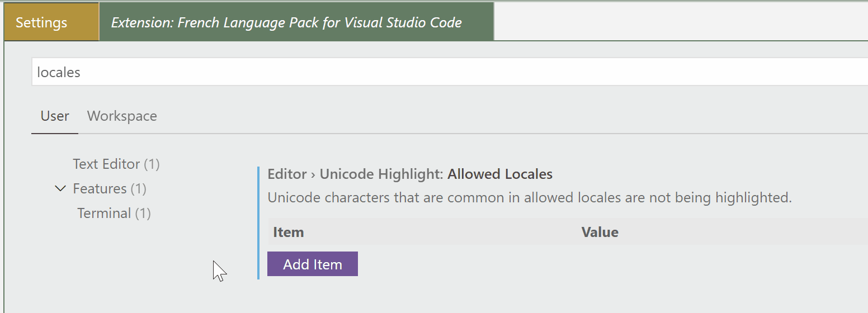
Task: Click the Item column header
Action: point(289,233)
